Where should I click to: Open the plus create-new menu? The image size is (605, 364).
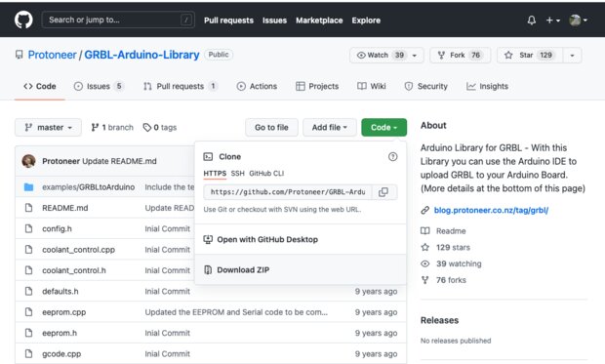pyautogui.click(x=552, y=20)
